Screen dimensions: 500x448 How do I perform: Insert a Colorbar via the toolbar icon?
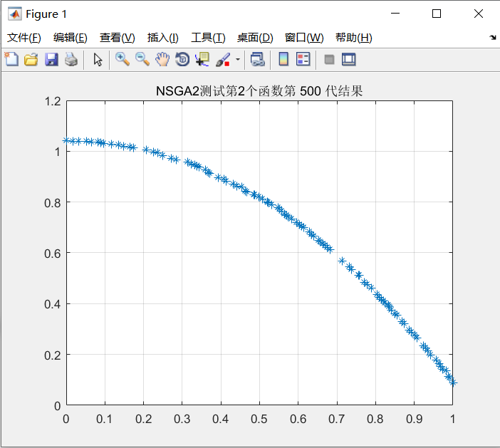click(x=283, y=59)
